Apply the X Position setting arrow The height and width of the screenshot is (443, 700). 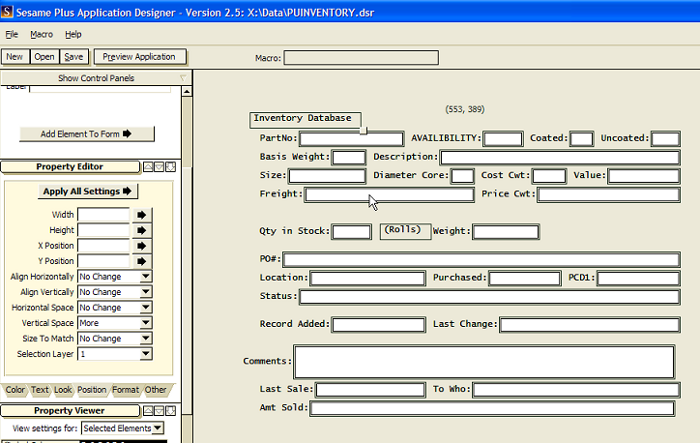click(142, 246)
